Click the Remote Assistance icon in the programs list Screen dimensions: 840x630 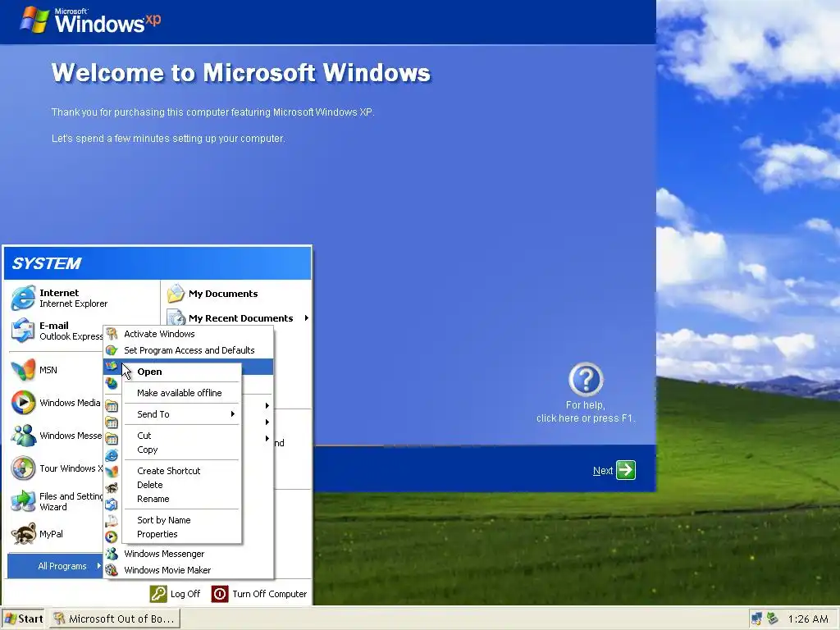[112, 521]
